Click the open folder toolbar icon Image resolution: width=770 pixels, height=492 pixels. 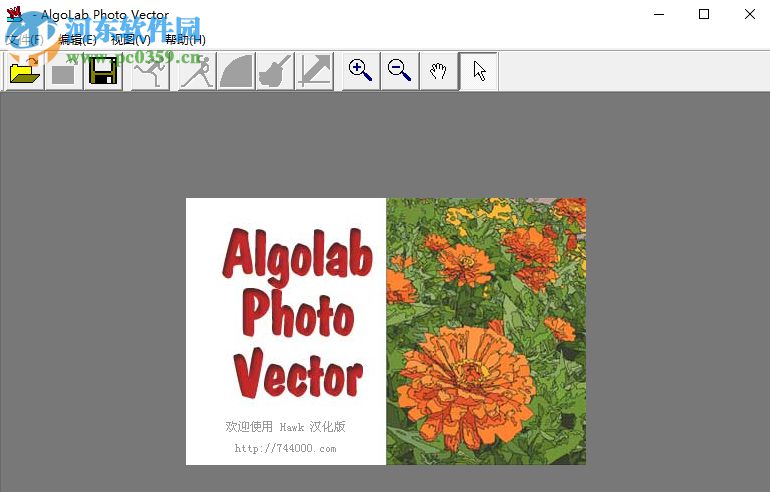(x=25, y=72)
